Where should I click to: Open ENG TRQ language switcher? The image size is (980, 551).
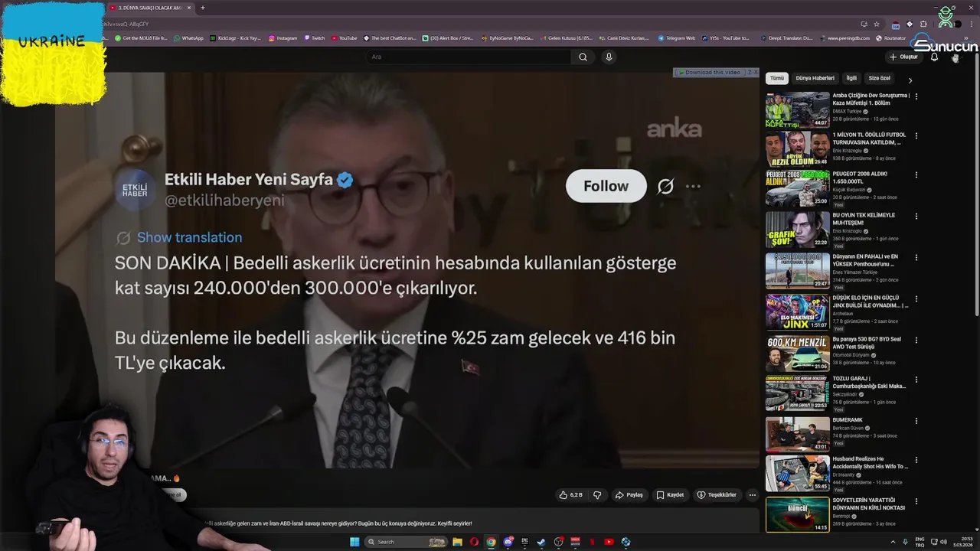[920, 542]
